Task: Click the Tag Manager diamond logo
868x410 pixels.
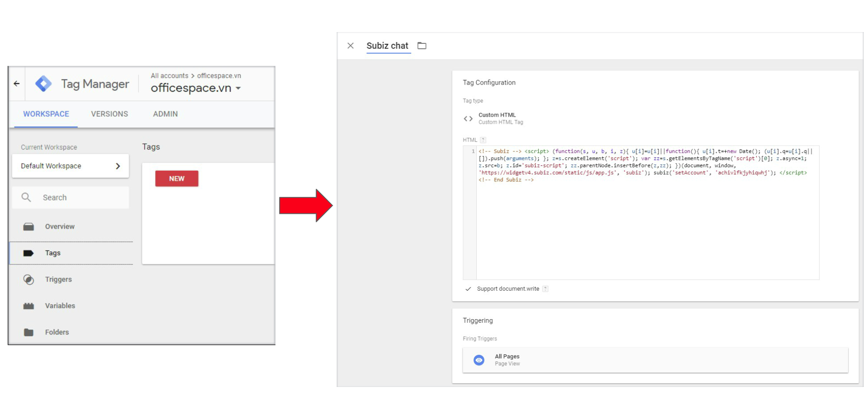Action: click(x=43, y=84)
